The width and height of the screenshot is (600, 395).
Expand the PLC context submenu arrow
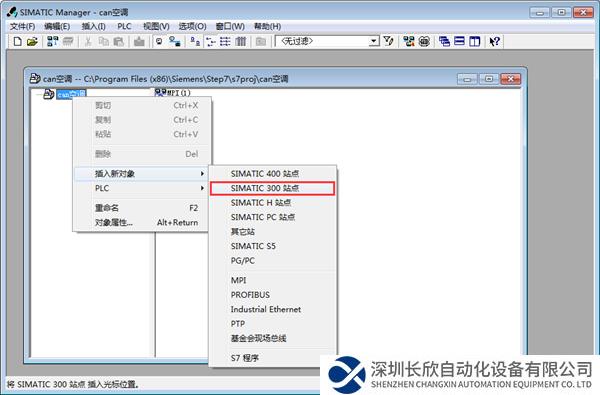click(202, 188)
